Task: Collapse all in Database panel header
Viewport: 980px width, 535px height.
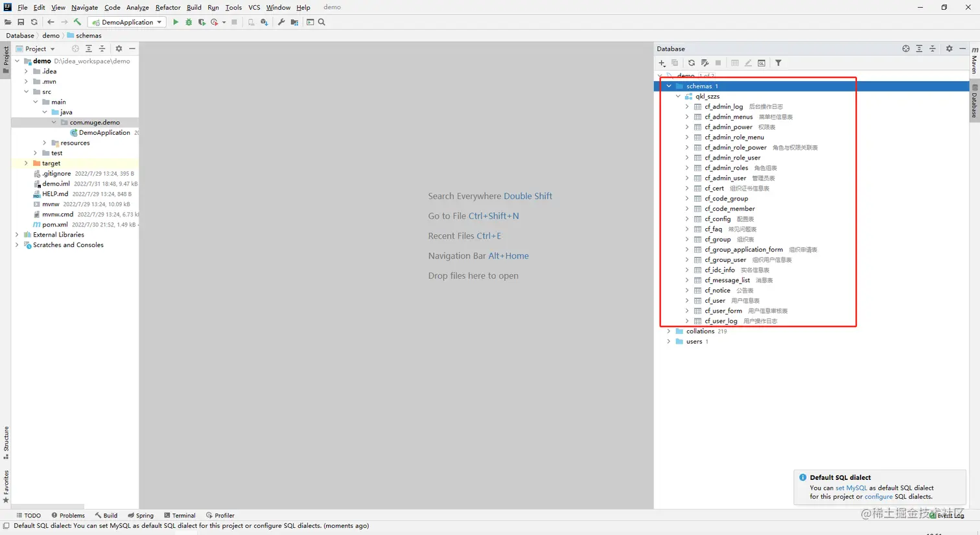Action: tap(933, 49)
